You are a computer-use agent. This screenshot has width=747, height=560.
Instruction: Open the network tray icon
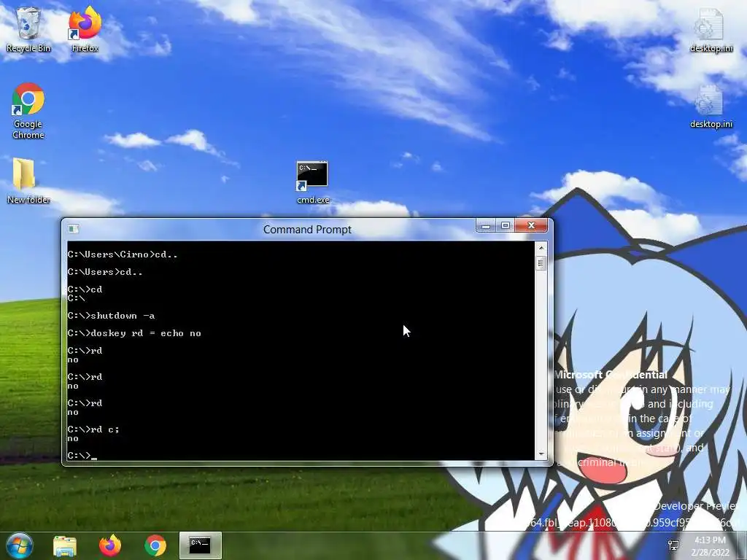[673, 545]
